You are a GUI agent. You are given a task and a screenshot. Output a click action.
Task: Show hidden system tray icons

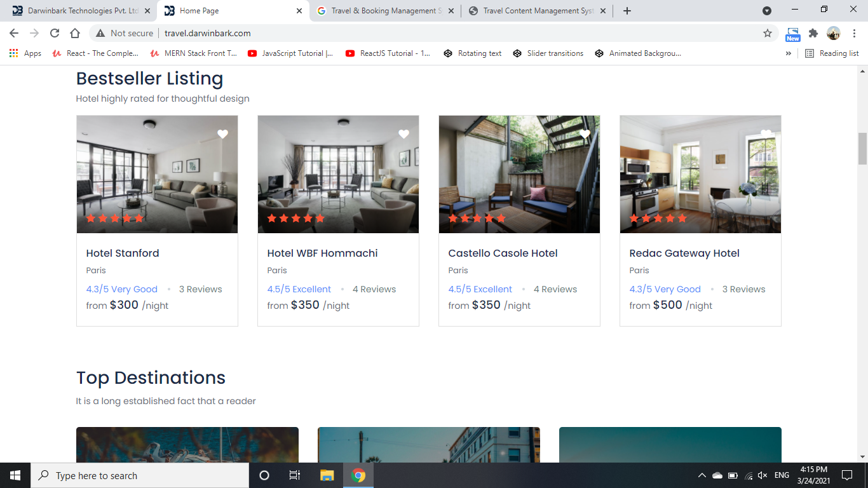[702, 475]
